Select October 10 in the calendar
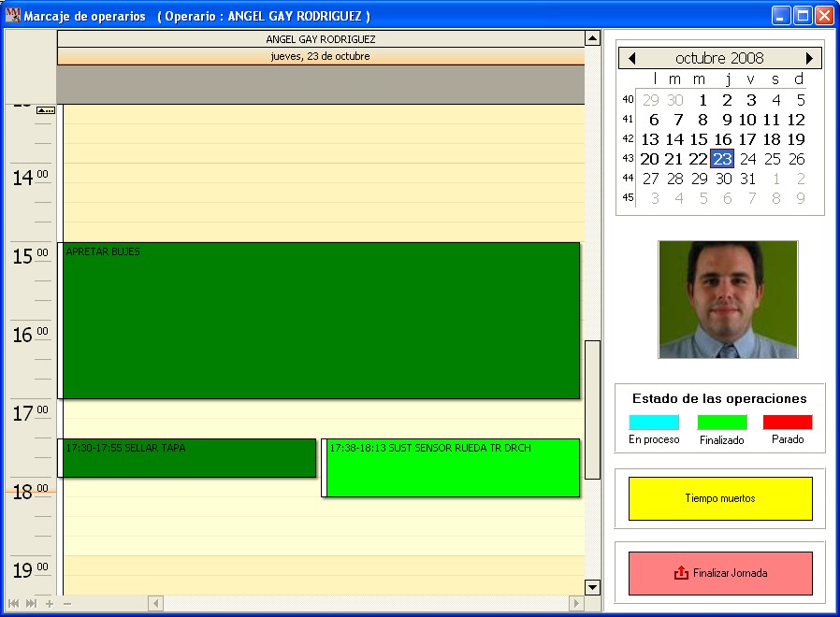This screenshot has height=617, width=840. pyautogui.click(x=747, y=120)
